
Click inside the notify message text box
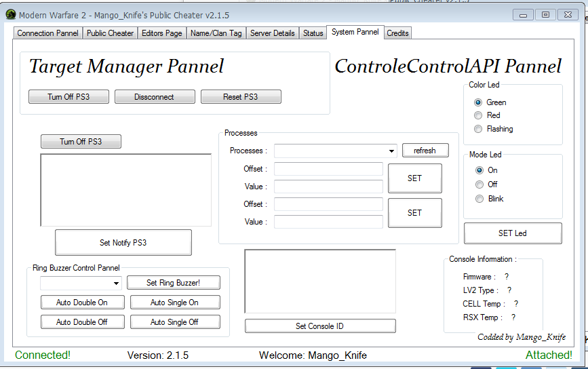coord(125,190)
